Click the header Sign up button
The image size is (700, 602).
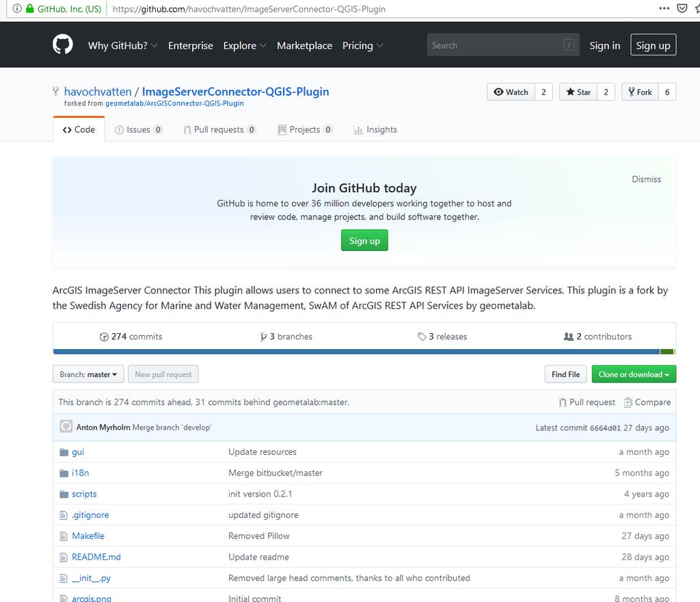[653, 45]
